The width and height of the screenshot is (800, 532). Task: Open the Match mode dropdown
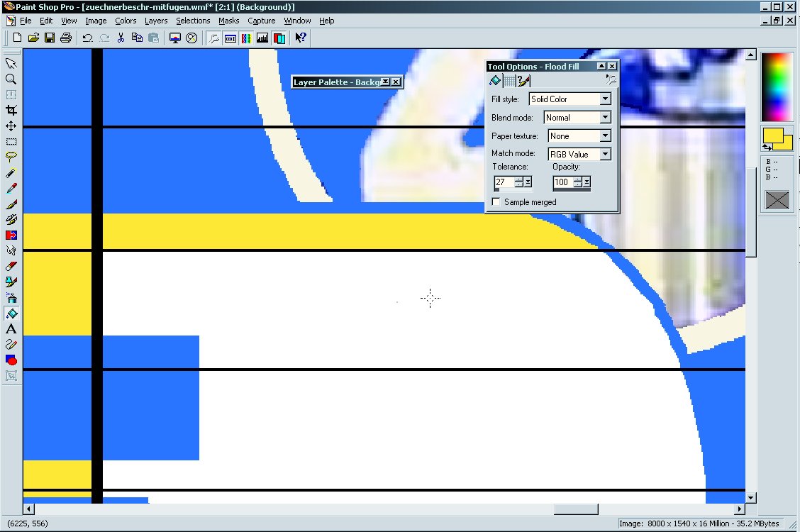coord(605,155)
